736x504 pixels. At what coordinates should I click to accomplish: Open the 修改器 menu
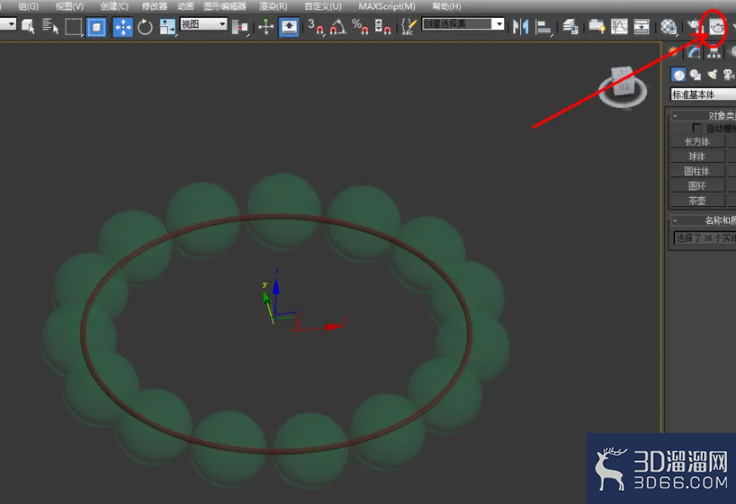pos(154,7)
